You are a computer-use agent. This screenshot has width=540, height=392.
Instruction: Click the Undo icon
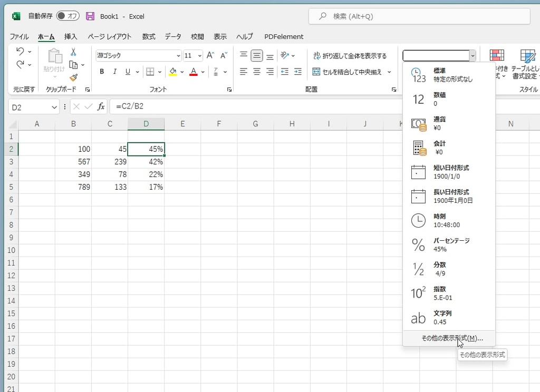21,52
